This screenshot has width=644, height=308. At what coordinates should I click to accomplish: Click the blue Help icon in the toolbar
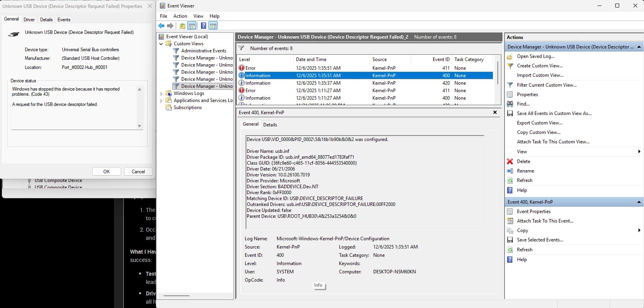[x=203, y=26]
